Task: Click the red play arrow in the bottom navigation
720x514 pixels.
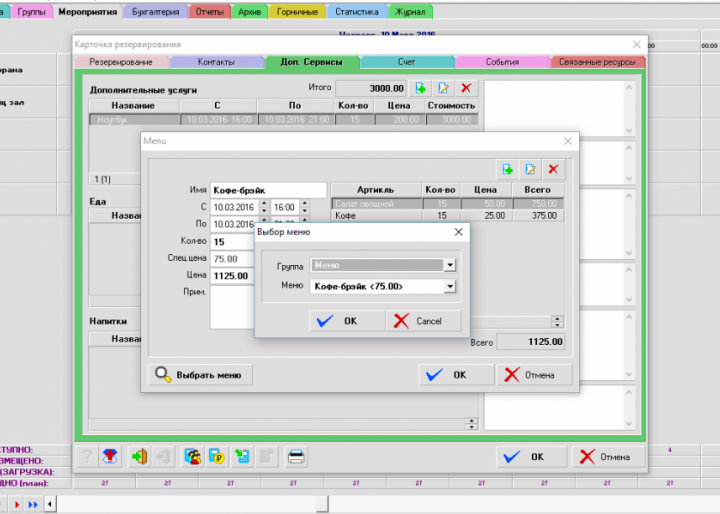Action: (17, 504)
